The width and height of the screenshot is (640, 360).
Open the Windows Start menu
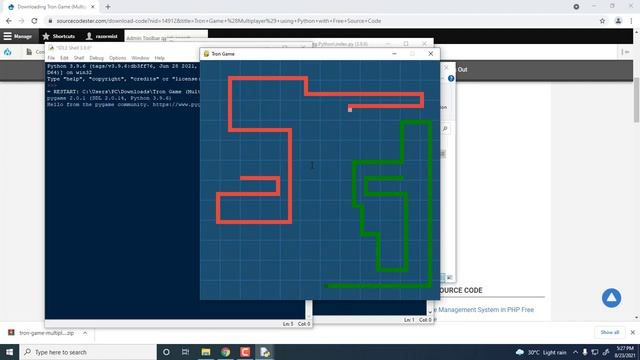(9, 352)
